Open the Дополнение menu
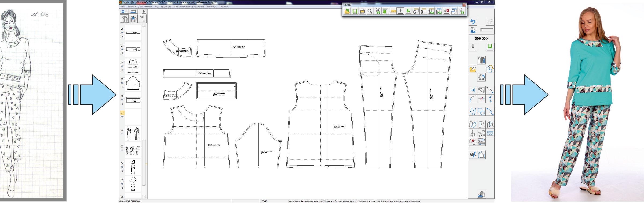The height and width of the screenshot is (203, 644). click(x=145, y=6)
